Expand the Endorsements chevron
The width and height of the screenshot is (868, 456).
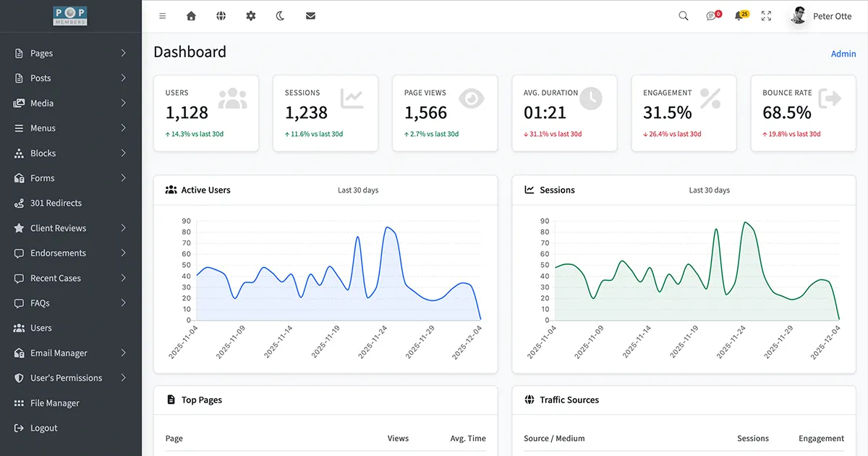click(x=124, y=253)
